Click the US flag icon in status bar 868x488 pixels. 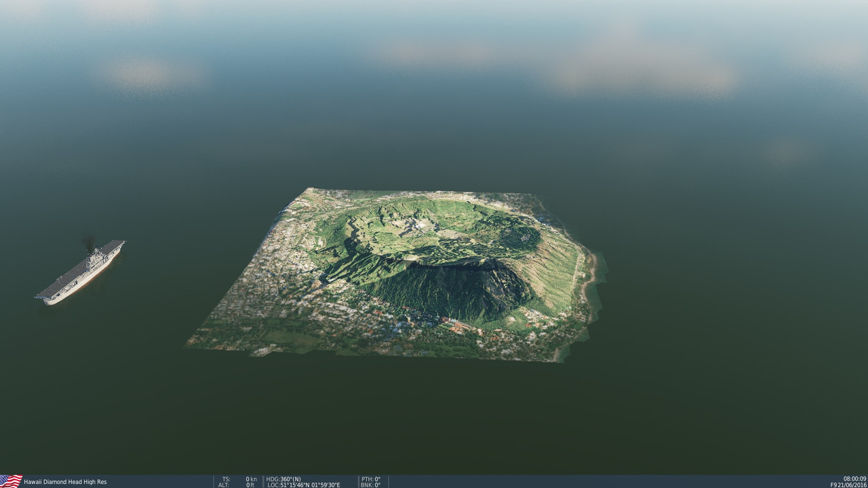(11, 481)
